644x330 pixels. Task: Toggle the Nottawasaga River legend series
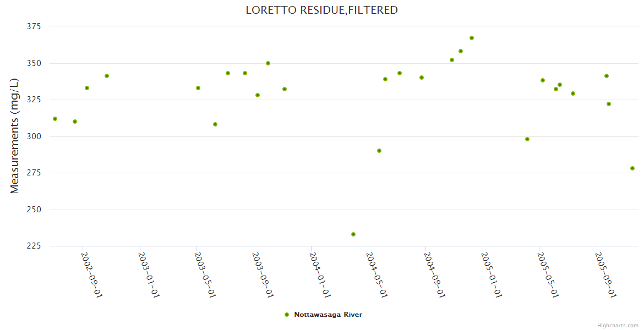[x=328, y=315]
